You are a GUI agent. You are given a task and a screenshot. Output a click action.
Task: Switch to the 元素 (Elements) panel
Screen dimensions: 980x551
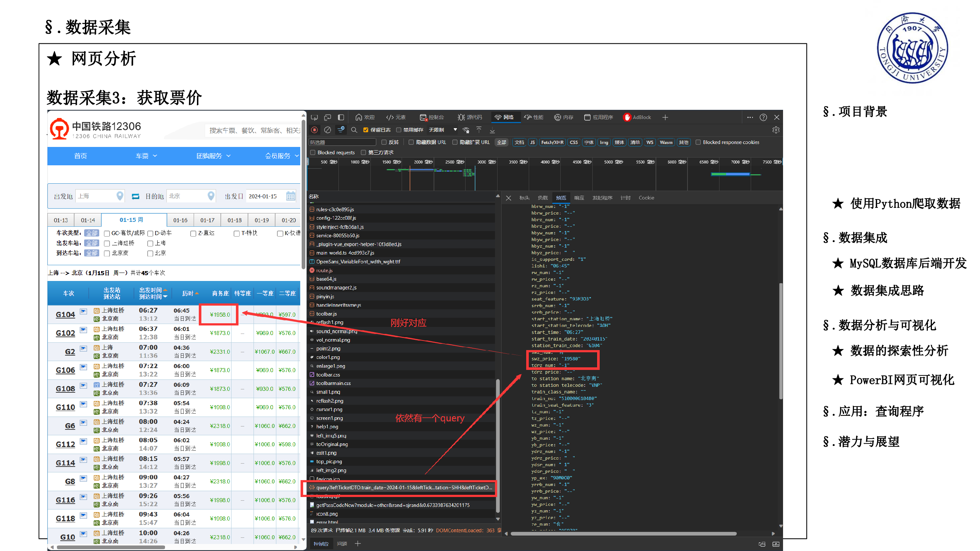coord(397,117)
